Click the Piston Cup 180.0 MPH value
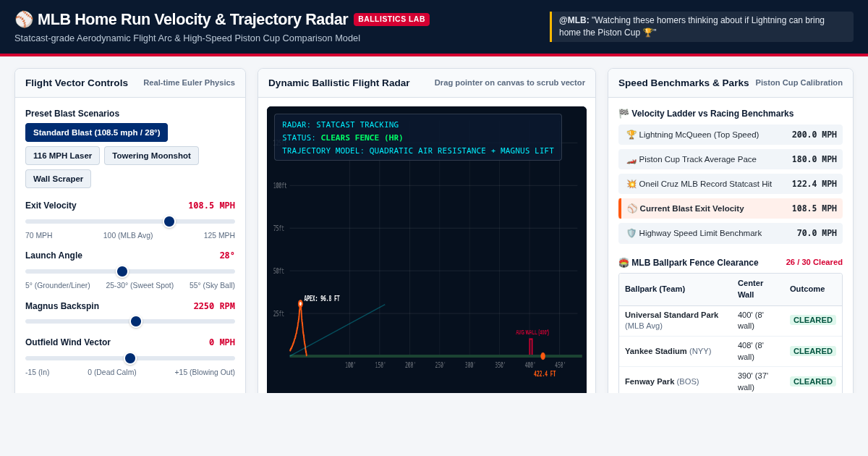This screenshot has width=868, height=456. [814, 159]
